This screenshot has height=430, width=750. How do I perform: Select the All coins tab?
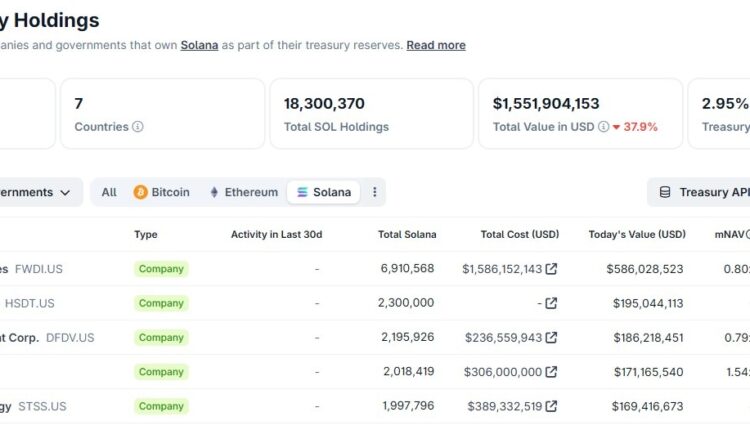(109, 192)
